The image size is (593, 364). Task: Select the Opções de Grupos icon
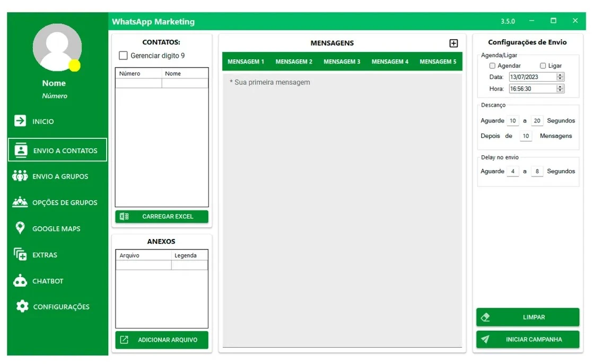[20, 202]
